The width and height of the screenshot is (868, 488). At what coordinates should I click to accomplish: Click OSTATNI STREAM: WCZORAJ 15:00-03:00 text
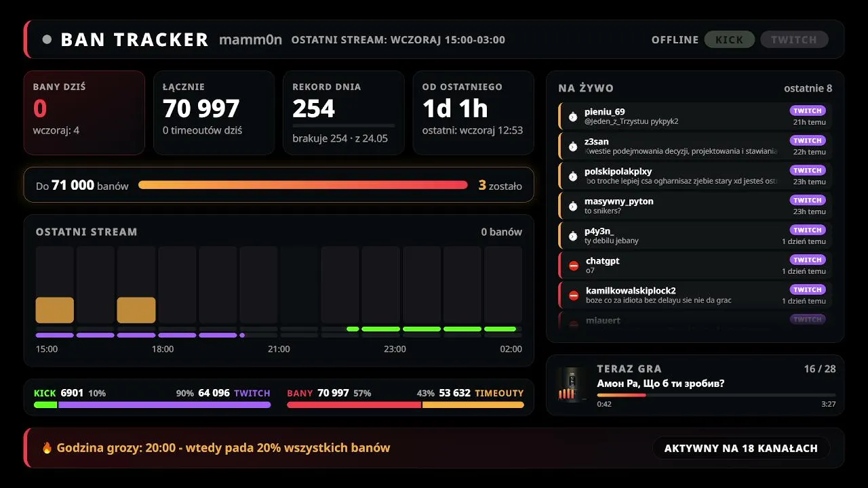(398, 39)
